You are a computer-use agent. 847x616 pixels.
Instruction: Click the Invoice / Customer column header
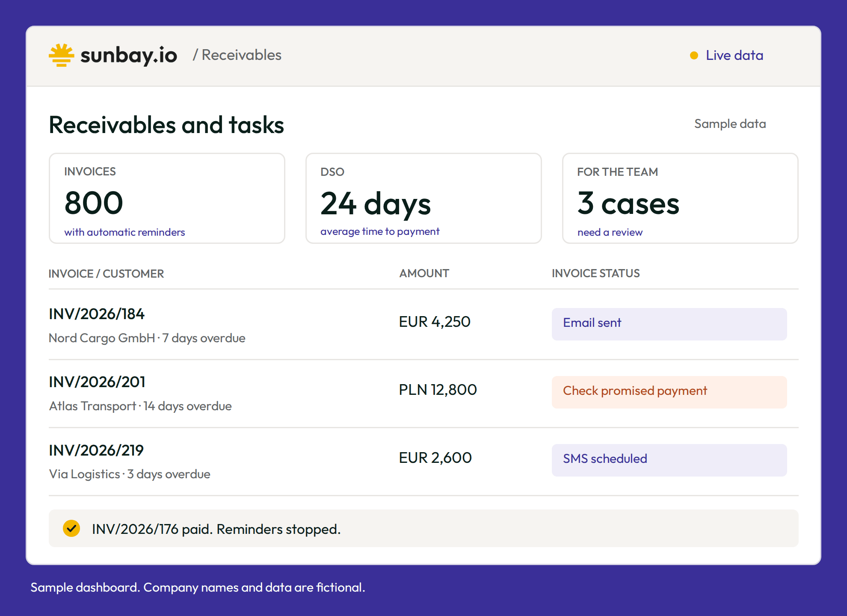pyautogui.click(x=106, y=273)
